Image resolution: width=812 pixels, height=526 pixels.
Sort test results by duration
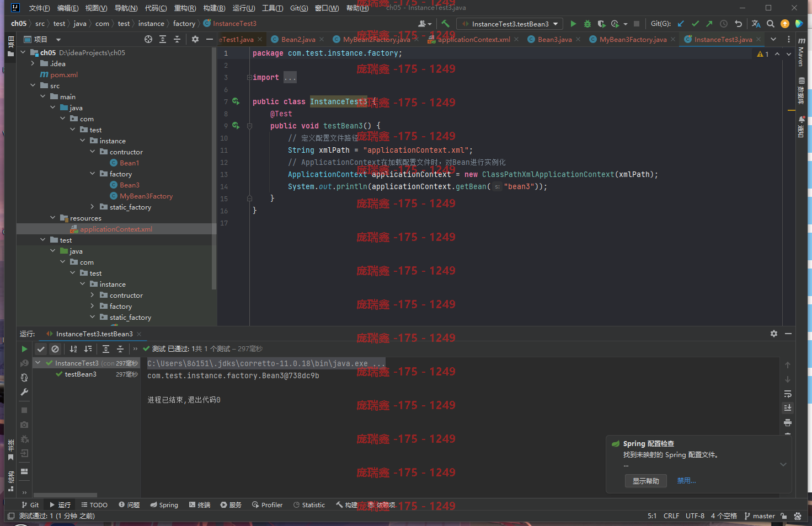88,349
